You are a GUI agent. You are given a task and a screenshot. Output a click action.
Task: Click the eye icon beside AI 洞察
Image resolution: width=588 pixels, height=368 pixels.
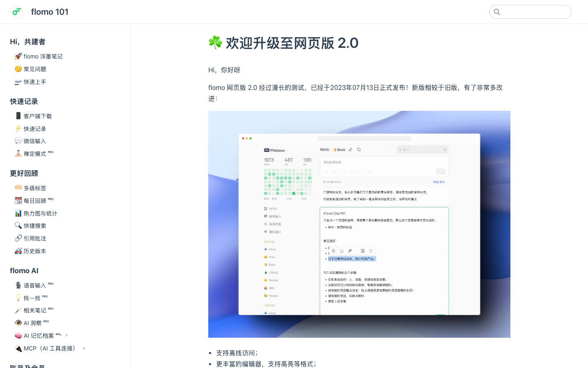18,323
